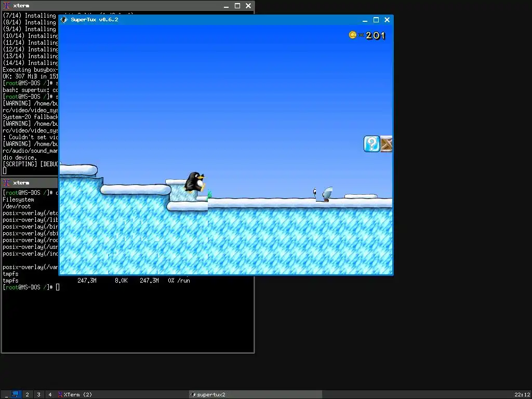Click the '/run' mount point text
The image size is (532, 399).
(183, 281)
